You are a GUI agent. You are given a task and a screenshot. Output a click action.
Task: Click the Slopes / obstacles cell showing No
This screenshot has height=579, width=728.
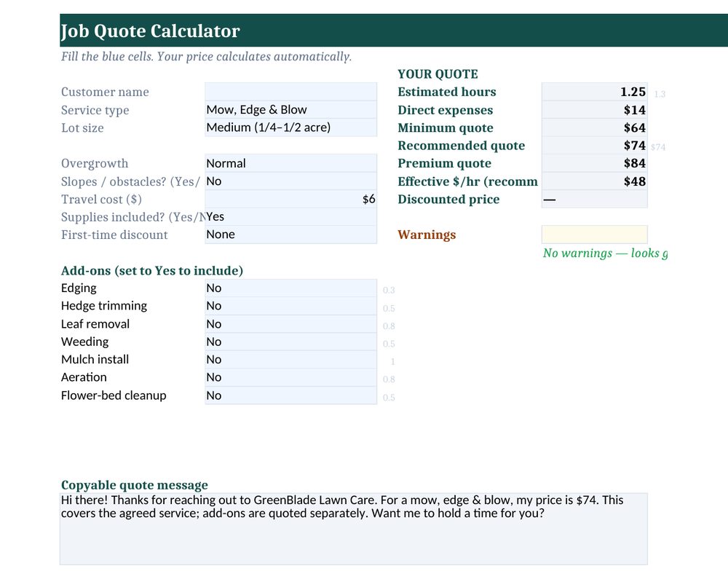(290, 181)
